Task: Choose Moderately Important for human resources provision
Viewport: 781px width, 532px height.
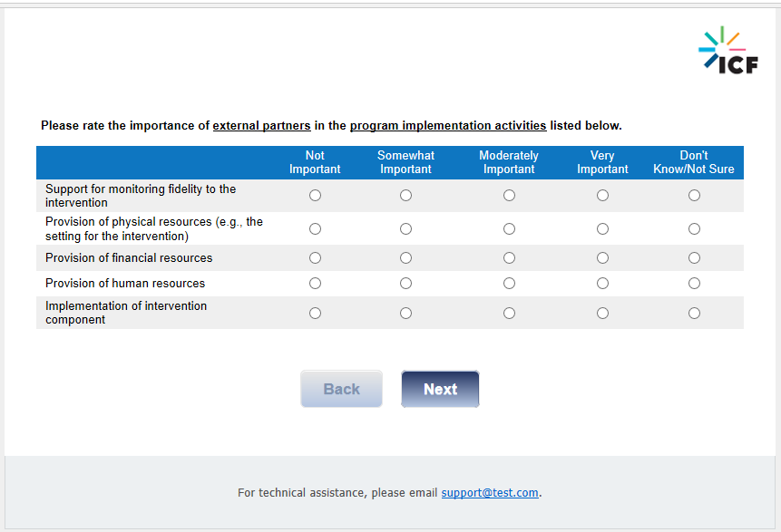Action: [x=509, y=284]
